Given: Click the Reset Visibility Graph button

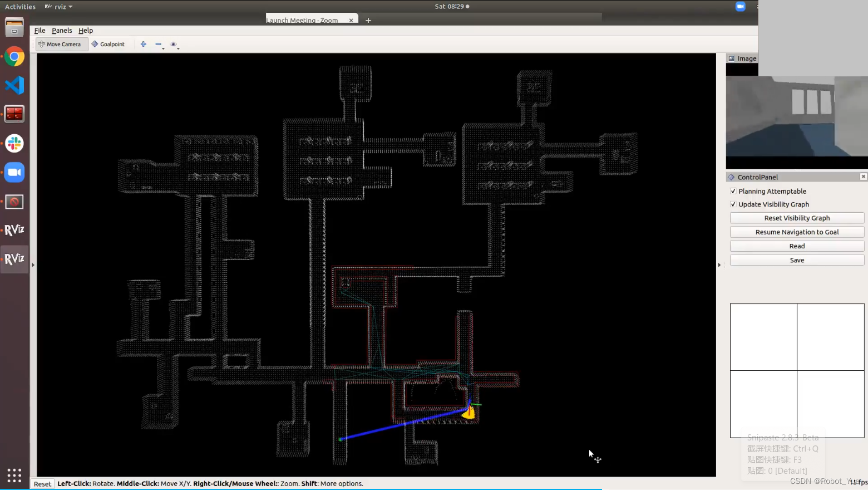Looking at the screenshot, I should click(797, 218).
